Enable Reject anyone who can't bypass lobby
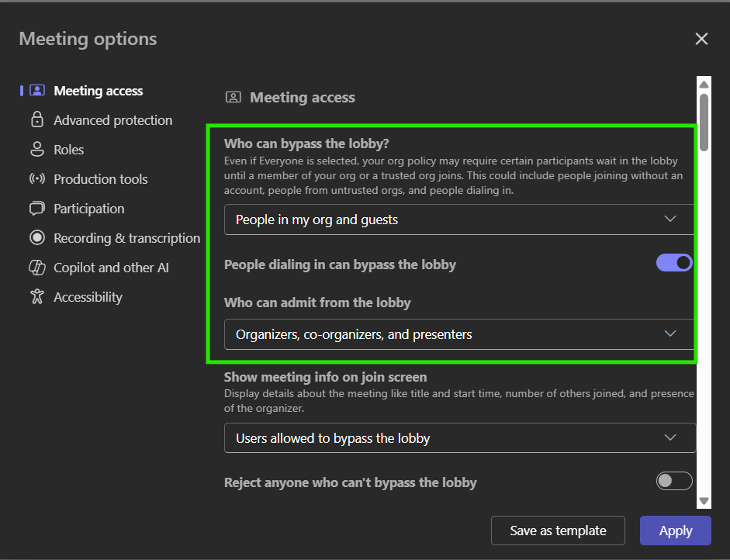 [x=674, y=481]
